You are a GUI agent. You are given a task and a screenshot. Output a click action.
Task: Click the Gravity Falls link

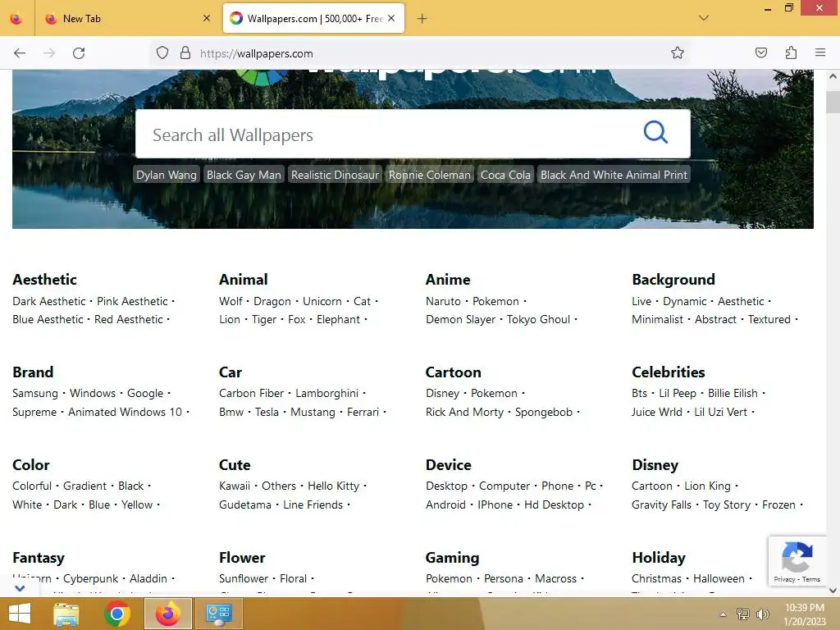tap(661, 504)
